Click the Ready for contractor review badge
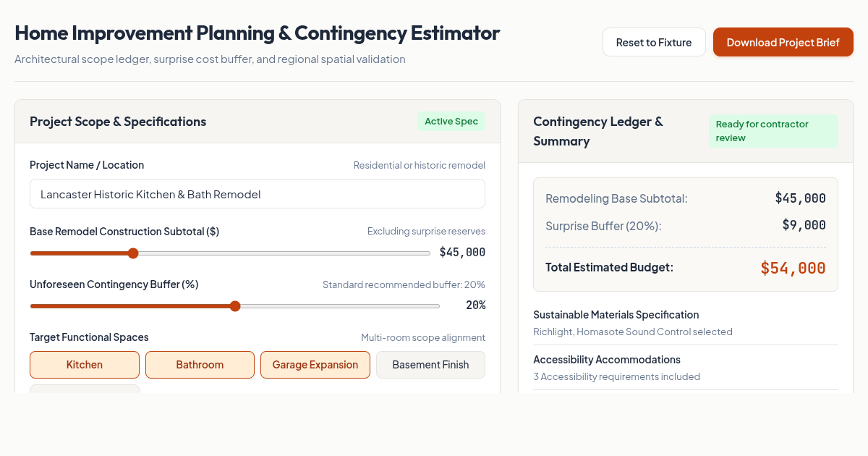The height and width of the screenshot is (456, 868). [773, 131]
